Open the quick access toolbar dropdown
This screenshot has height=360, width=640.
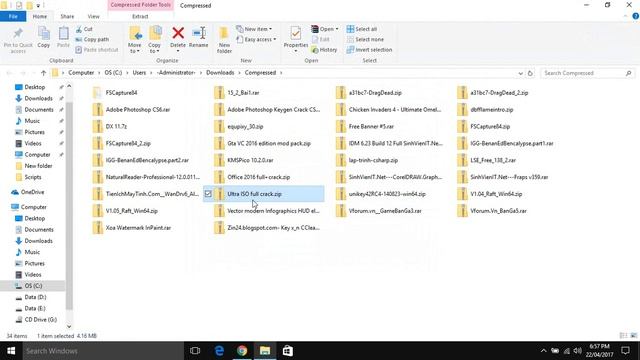point(38,6)
